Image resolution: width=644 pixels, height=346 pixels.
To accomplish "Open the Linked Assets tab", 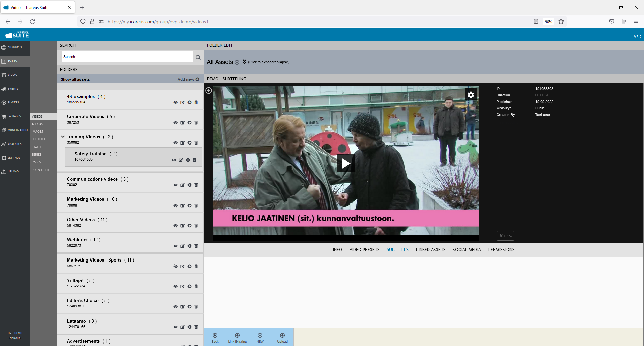I will coord(430,250).
